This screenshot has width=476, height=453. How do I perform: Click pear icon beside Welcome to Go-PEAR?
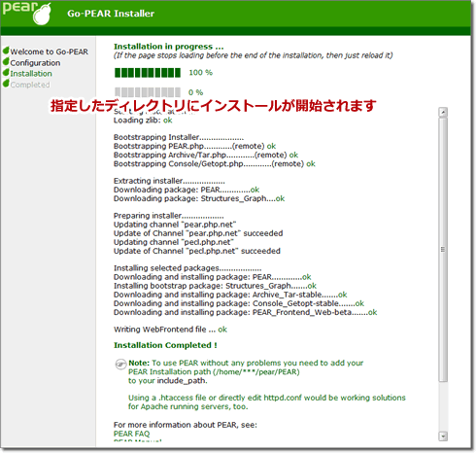6,51
